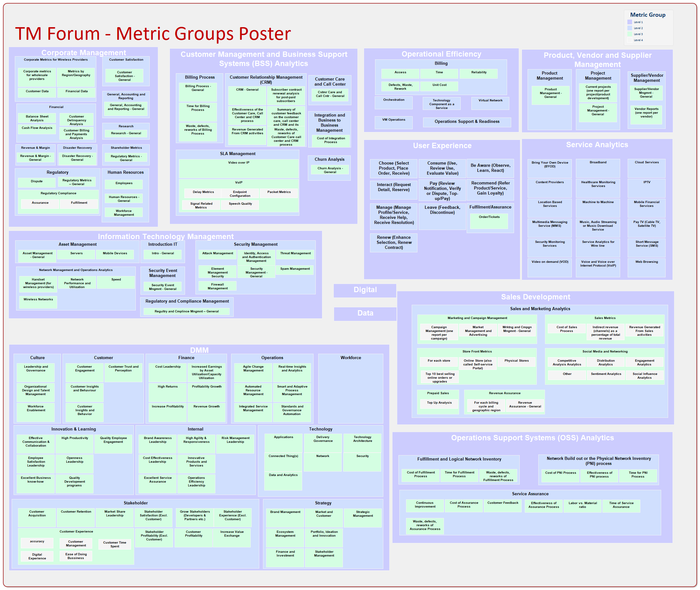This screenshot has height=590, width=700.
Task: Click the 'Cash Flow Analysis' box
Action: coord(37,129)
